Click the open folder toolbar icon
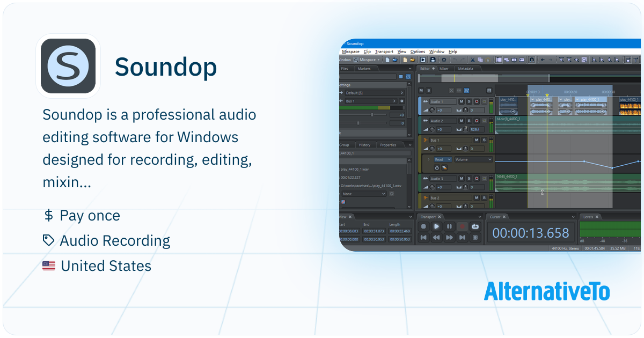The width and height of the screenshot is (644, 338). click(412, 60)
